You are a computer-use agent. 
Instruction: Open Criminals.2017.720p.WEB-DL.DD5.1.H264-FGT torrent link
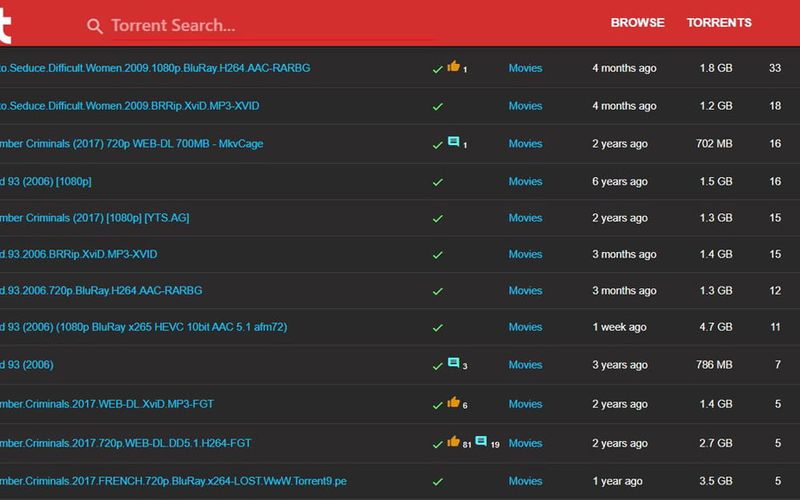pyautogui.click(x=126, y=443)
